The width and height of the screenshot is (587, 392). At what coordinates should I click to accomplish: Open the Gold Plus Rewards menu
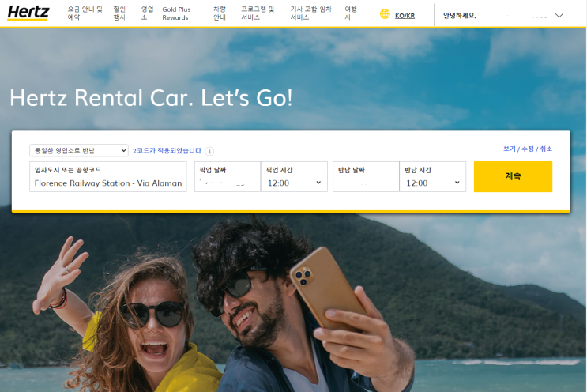click(x=176, y=13)
